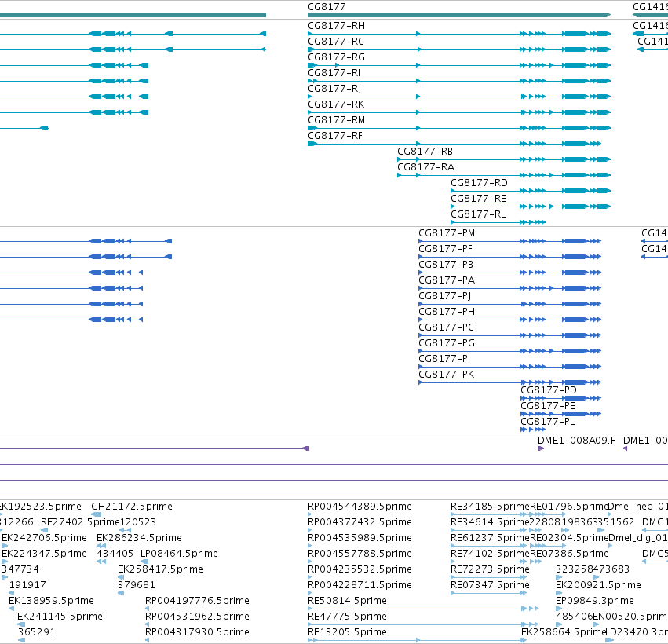Select the RE61237.5prime EST label
The height and width of the screenshot is (644, 668).
tap(490, 538)
